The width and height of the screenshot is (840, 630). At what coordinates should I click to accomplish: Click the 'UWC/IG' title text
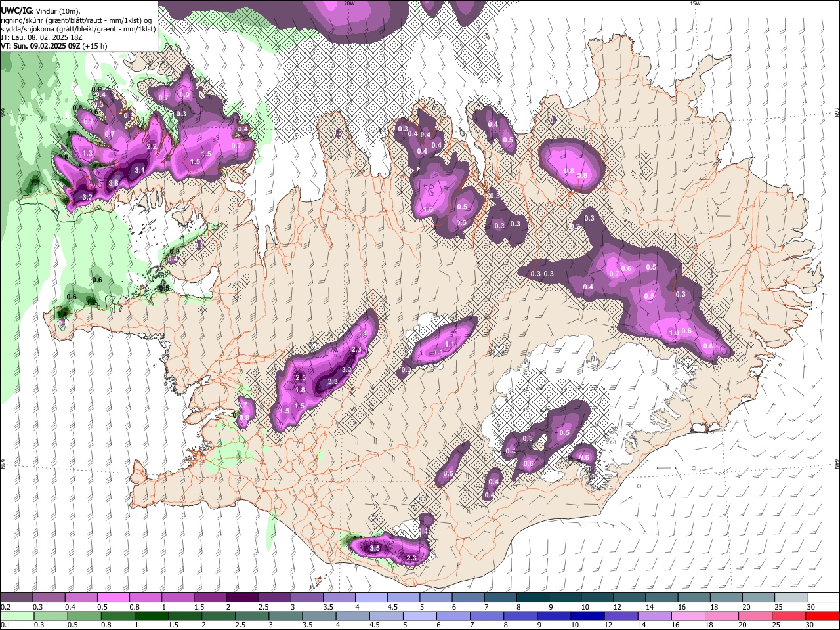(15, 11)
